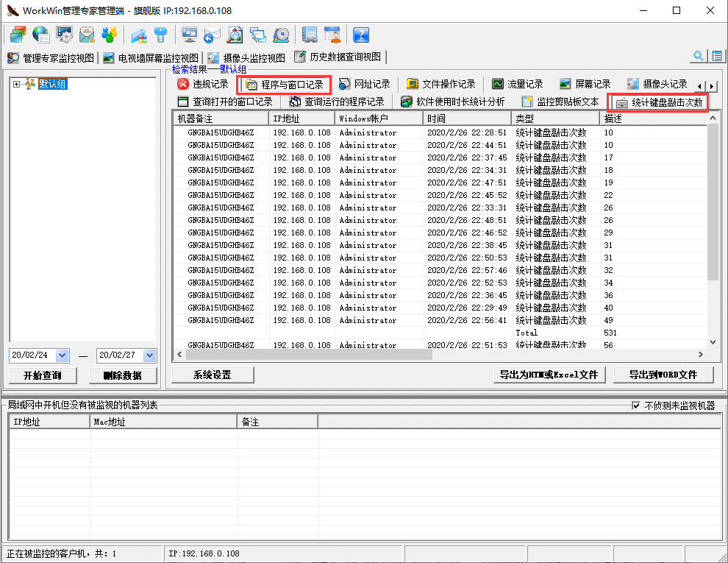Viewport: 728px width, 563px height.
Task: Click the 备注 column header in lower list
Action: click(x=278, y=422)
